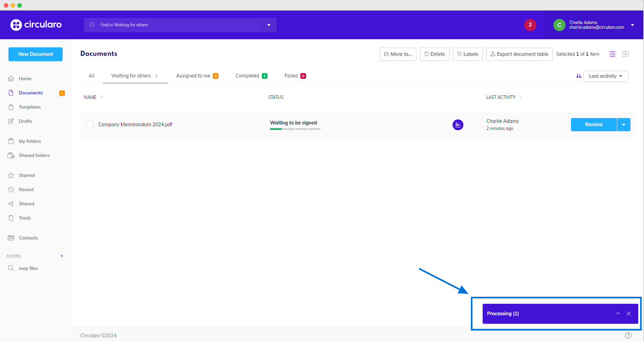Add a new filter with plus icon
Screen dimensions: 644x342
click(62, 256)
